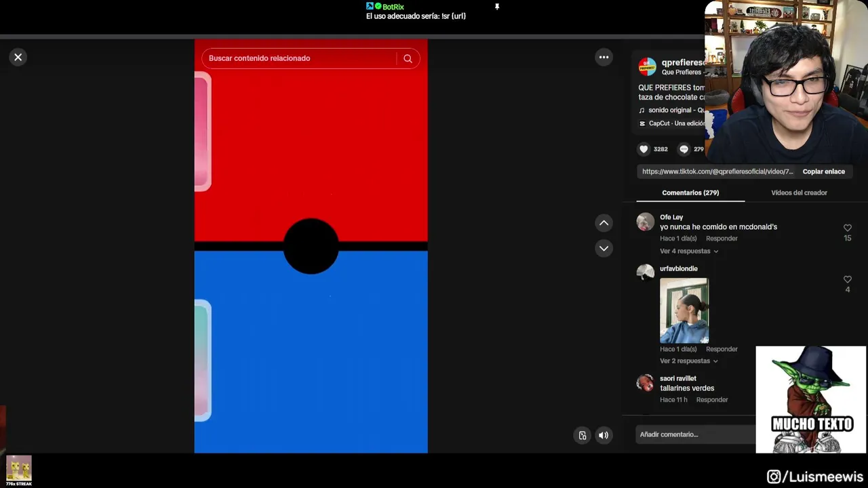Click the 'urfavblondie' username

coord(679,268)
